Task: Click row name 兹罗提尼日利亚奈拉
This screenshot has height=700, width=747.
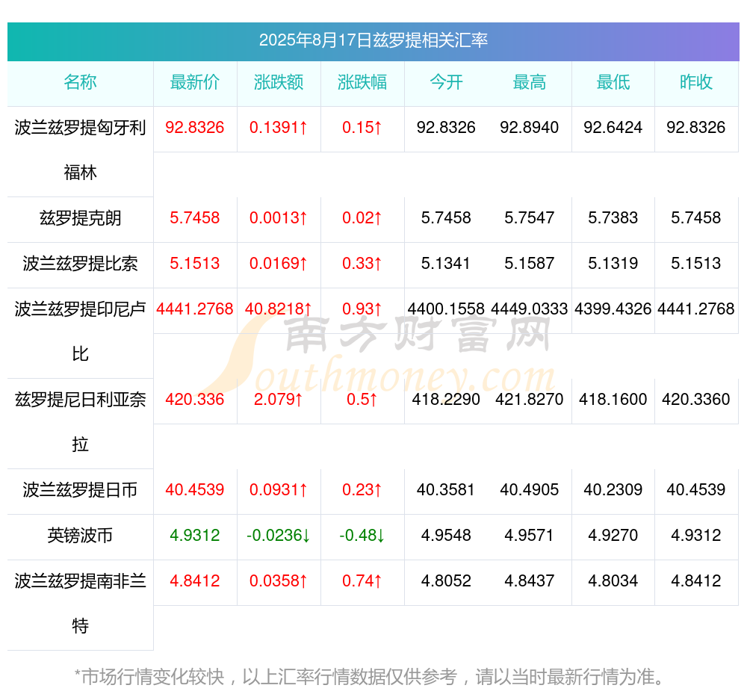Action: [80, 421]
